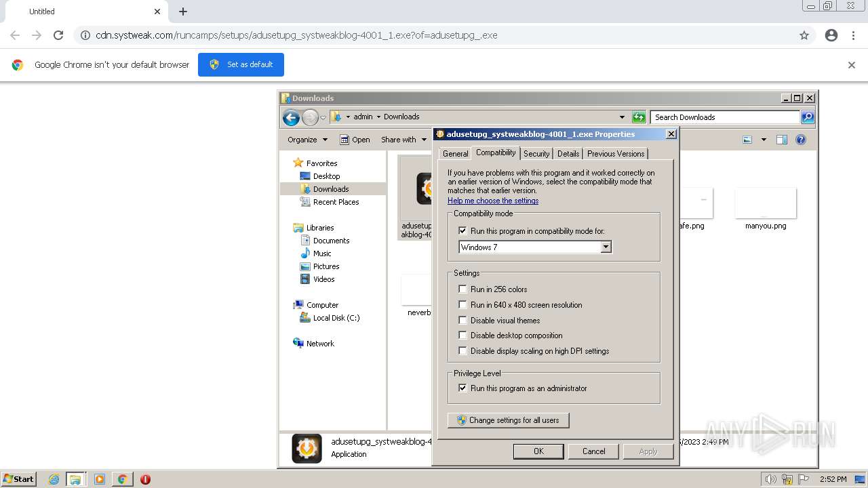Click Help me choose the settings link
The image size is (868, 488).
pos(493,201)
